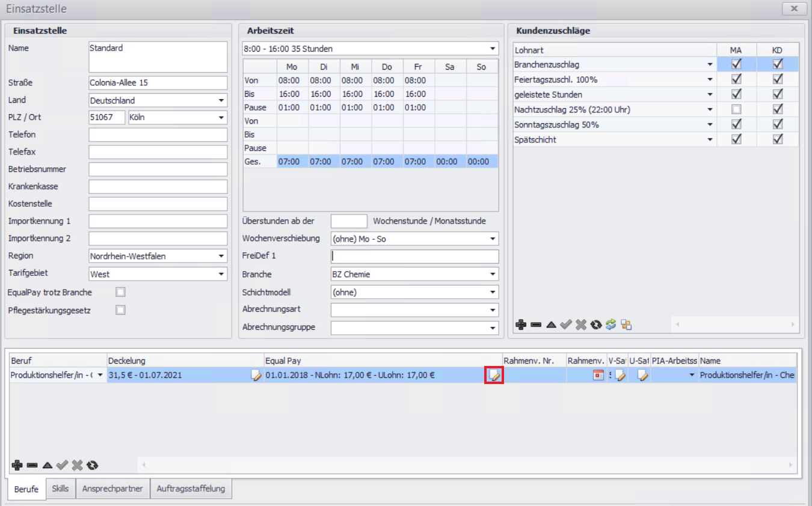Confirm Berufe edit with checkmark icon
The image size is (812, 506).
coord(61,465)
